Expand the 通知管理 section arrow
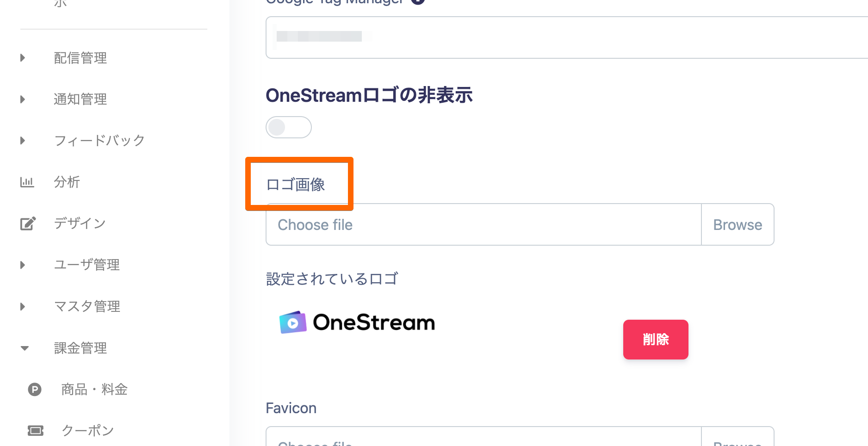 (x=23, y=99)
